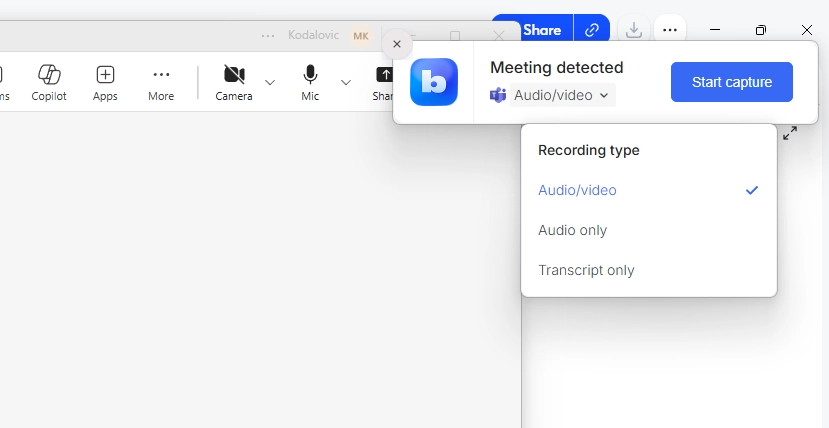Mute the Mic in Teams toolbar
The image size is (829, 428).
click(x=310, y=82)
